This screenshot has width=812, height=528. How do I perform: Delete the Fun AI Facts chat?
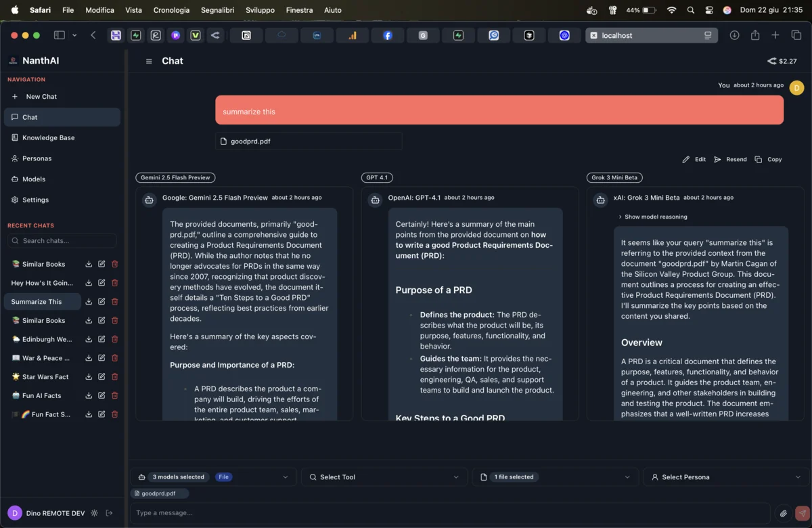point(114,395)
